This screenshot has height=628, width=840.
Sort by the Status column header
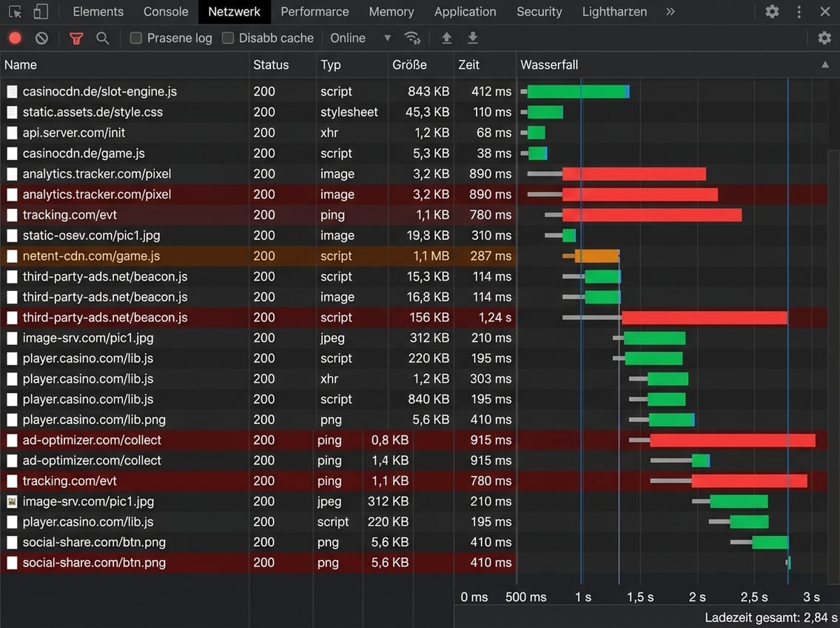(x=282, y=65)
